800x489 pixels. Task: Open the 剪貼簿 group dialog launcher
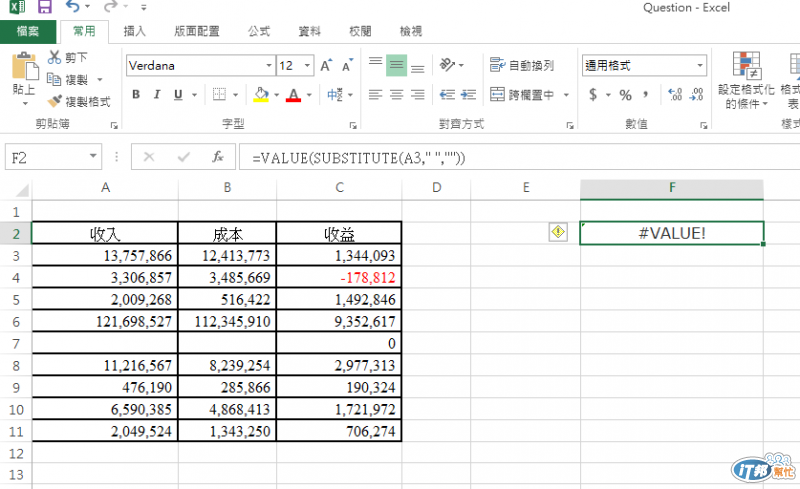click(114, 125)
